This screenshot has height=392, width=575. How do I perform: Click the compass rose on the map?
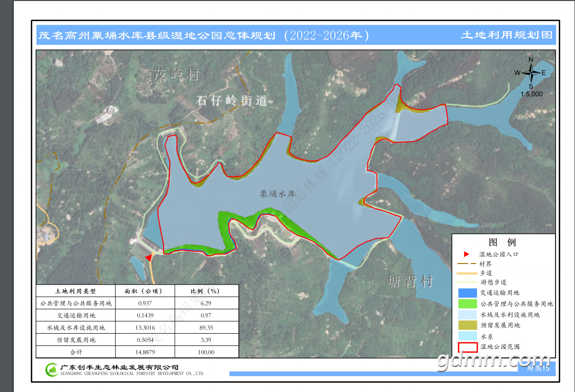pos(530,73)
